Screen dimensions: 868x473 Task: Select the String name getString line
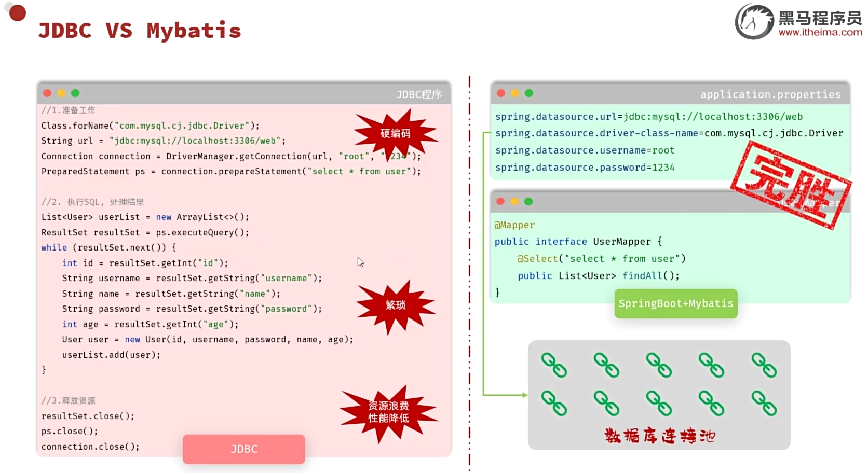(x=171, y=294)
